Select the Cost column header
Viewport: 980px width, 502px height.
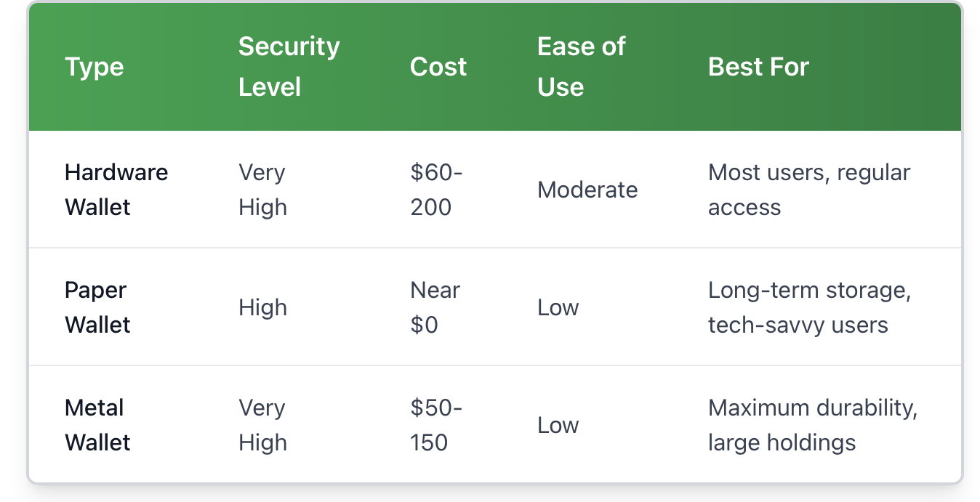438,67
